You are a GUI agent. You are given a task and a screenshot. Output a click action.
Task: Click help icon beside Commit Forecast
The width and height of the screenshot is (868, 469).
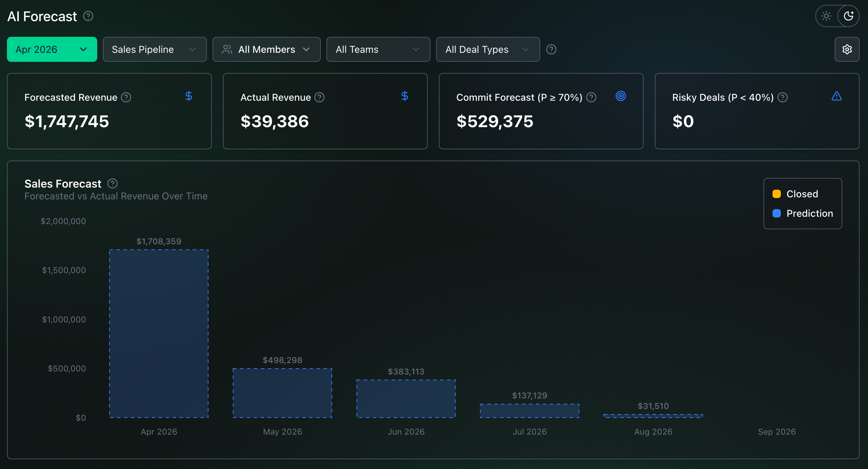[591, 98]
